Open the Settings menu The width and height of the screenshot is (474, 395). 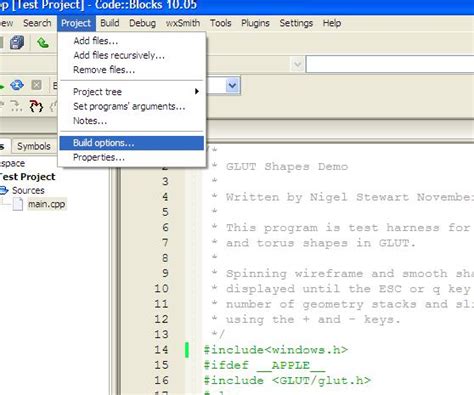coord(296,23)
